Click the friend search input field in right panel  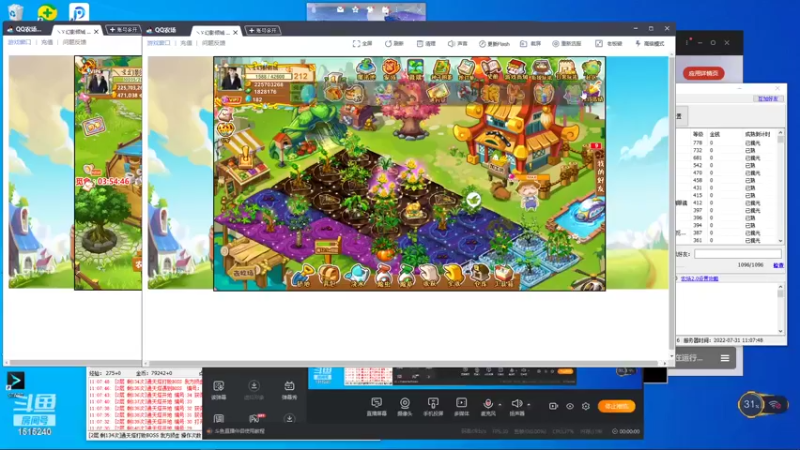point(738,254)
